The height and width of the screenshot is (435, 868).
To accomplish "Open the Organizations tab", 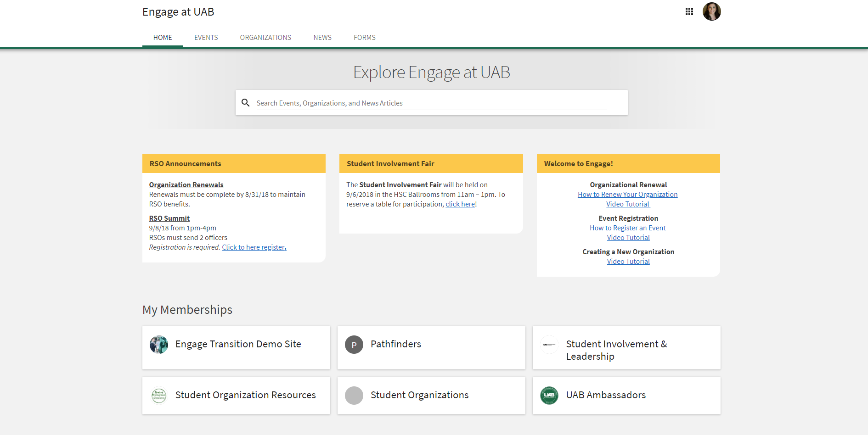I will pyautogui.click(x=265, y=38).
